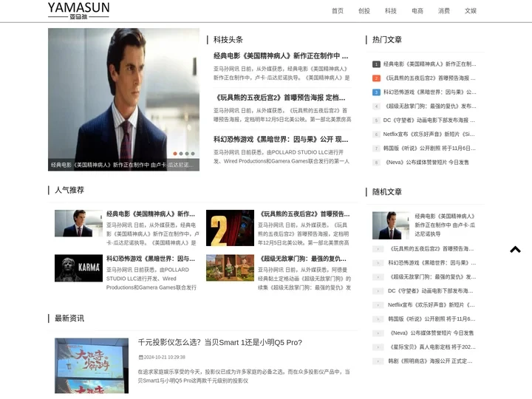Open random article 经典电影《美国精神病人》新作正在制作中 由卢卡·瓜达尼诺执导
The width and height of the screenshot is (532, 399).
point(445,225)
